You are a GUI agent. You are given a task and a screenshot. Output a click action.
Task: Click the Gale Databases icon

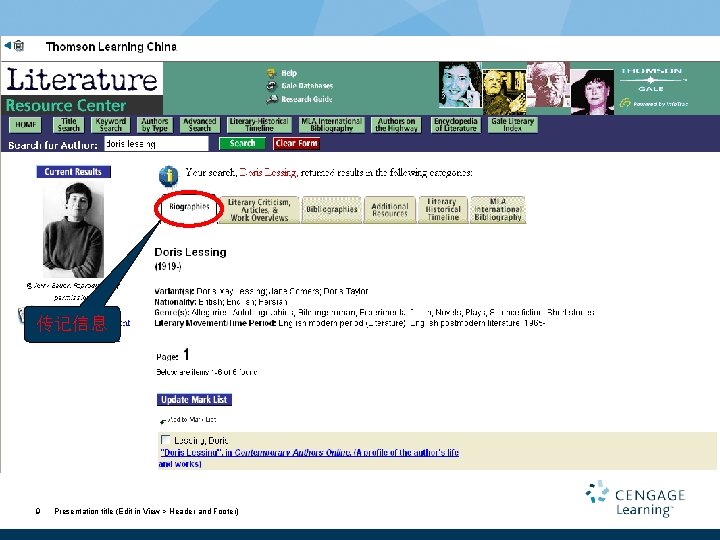pos(272,86)
